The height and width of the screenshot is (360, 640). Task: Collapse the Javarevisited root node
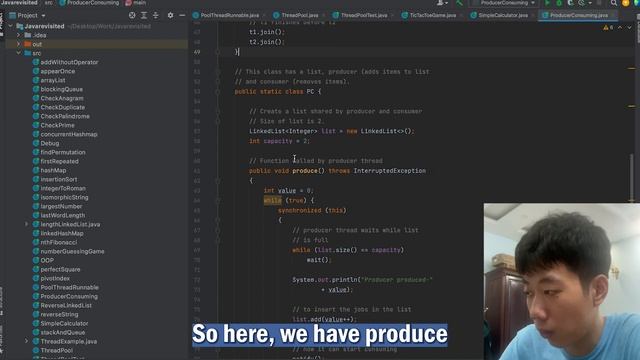tap(11, 26)
